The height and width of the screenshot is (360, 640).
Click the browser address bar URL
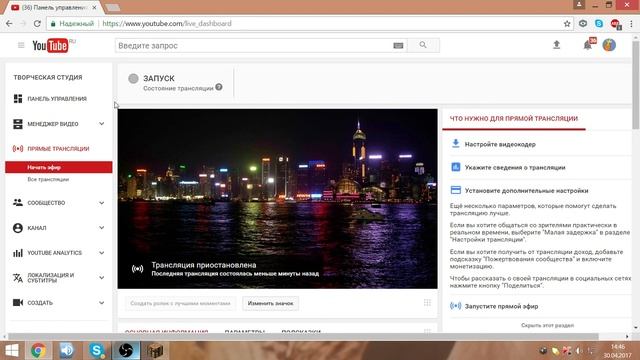click(x=167, y=24)
